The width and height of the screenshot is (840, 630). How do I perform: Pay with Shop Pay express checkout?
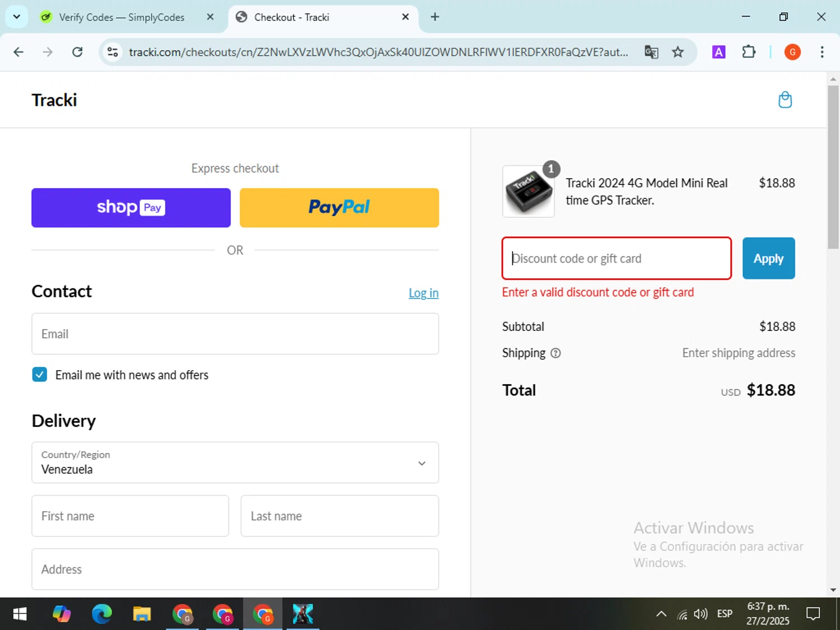tap(131, 208)
